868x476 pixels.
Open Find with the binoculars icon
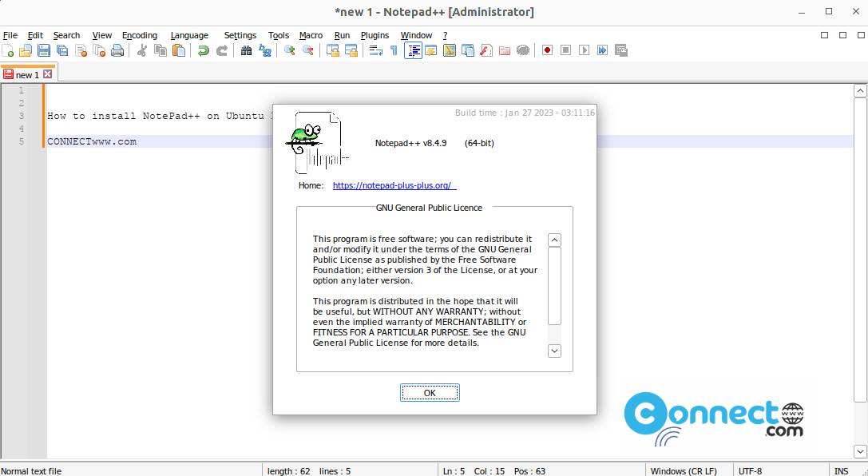[246, 51]
